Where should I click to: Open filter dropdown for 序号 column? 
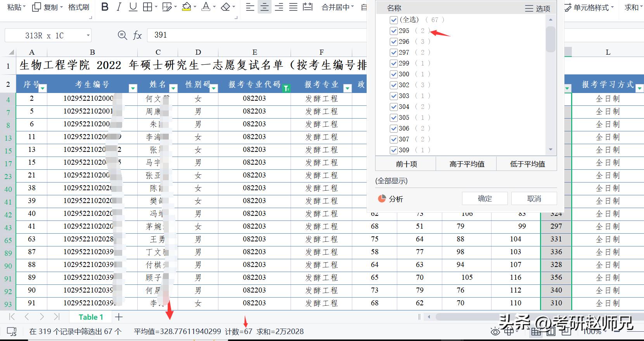[43, 88]
